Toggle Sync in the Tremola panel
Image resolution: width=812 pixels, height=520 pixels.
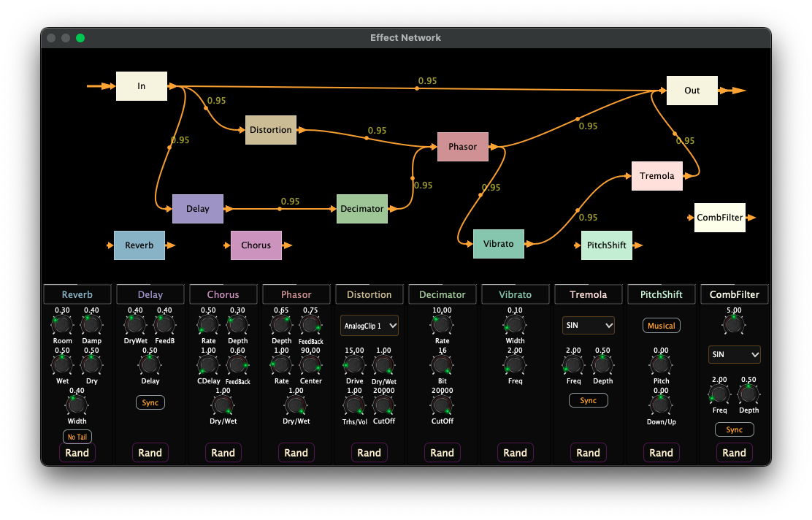589,400
